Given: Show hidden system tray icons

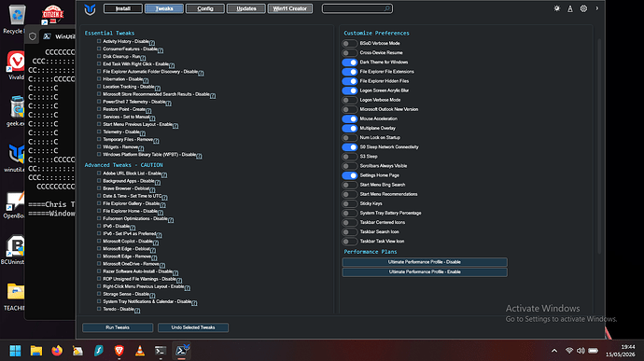Looking at the screenshot, I should tap(554, 351).
